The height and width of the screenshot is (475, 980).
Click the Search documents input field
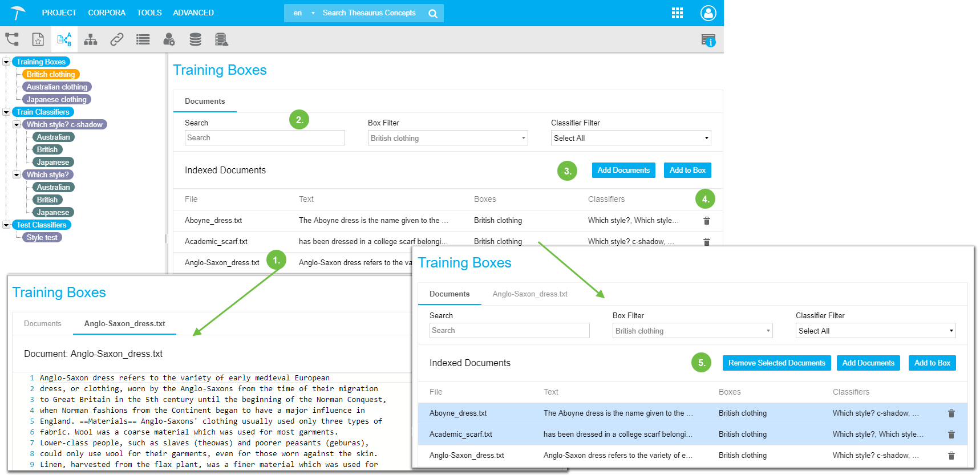click(x=265, y=138)
